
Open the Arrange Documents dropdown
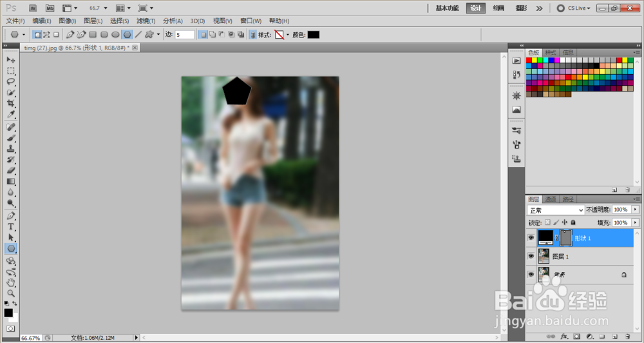[123, 8]
